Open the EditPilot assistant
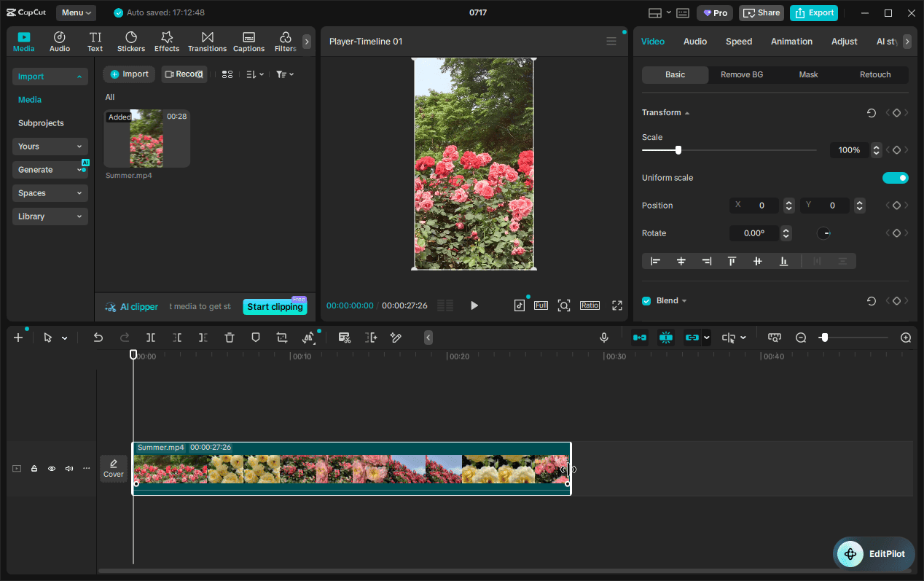This screenshot has height=581, width=924. (x=874, y=554)
